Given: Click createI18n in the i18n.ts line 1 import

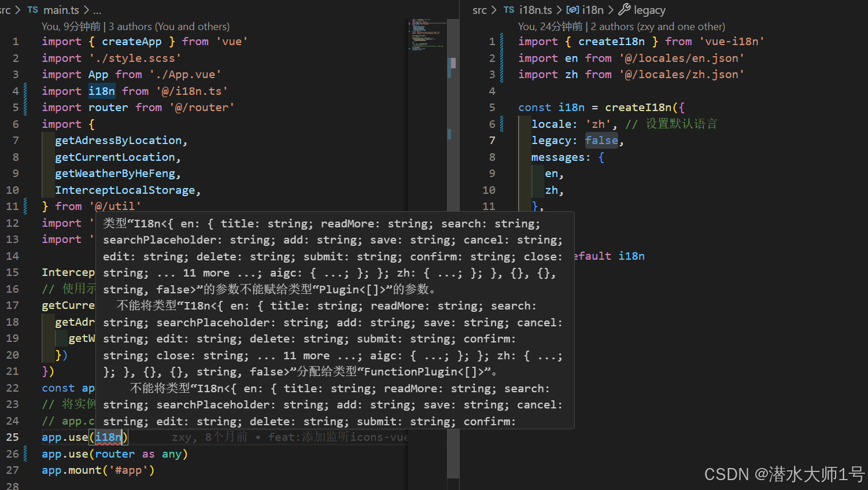Looking at the screenshot, I should click(612, 42).
